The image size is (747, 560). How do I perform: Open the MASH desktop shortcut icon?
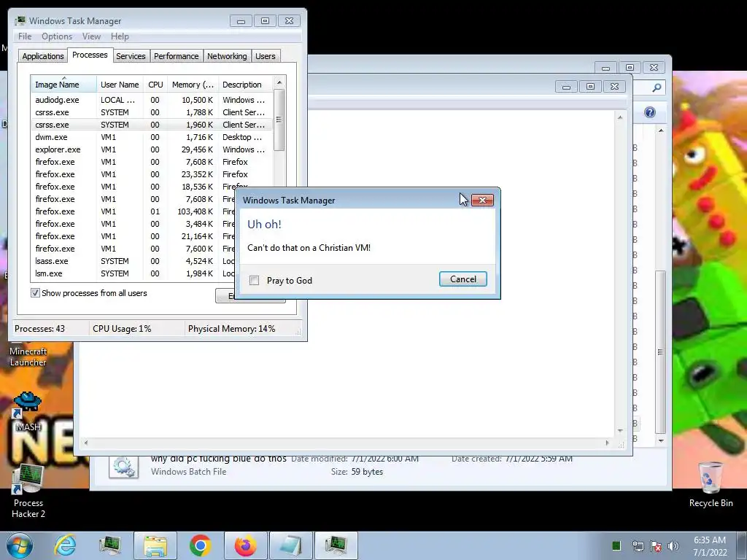click(27, 411)
